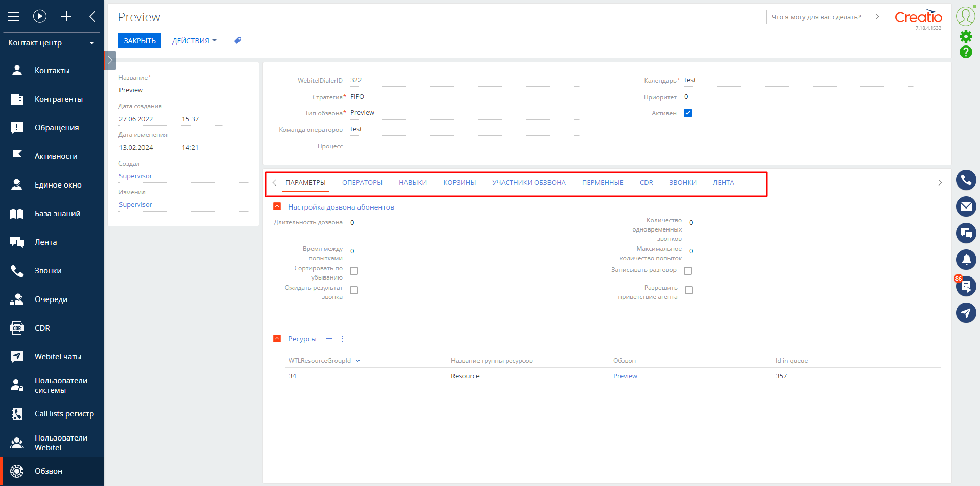The height and width of the screenshot is (486, 980).
Task: Toggle the Активен checkbox
Action: click(x=688, y=113)
